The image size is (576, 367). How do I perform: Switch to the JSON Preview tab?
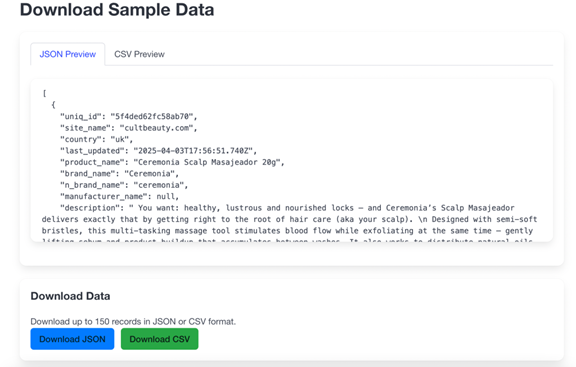(x=68, y=54)
